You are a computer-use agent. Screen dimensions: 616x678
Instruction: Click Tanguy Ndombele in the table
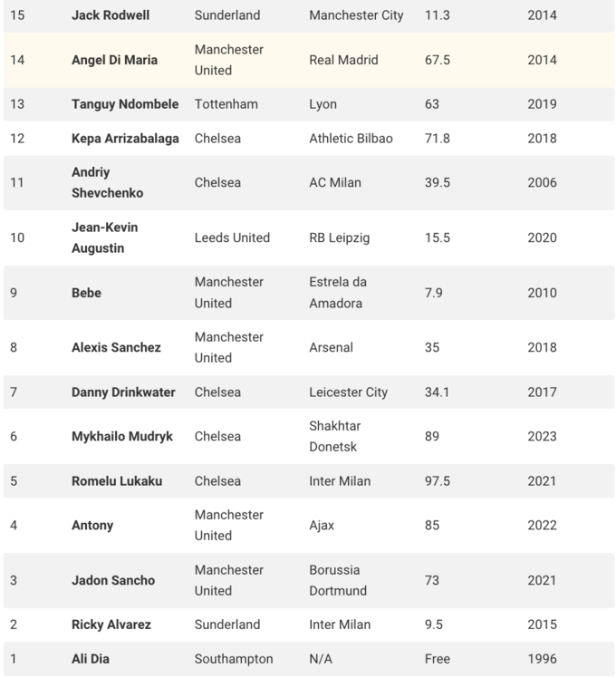[125, 104]
